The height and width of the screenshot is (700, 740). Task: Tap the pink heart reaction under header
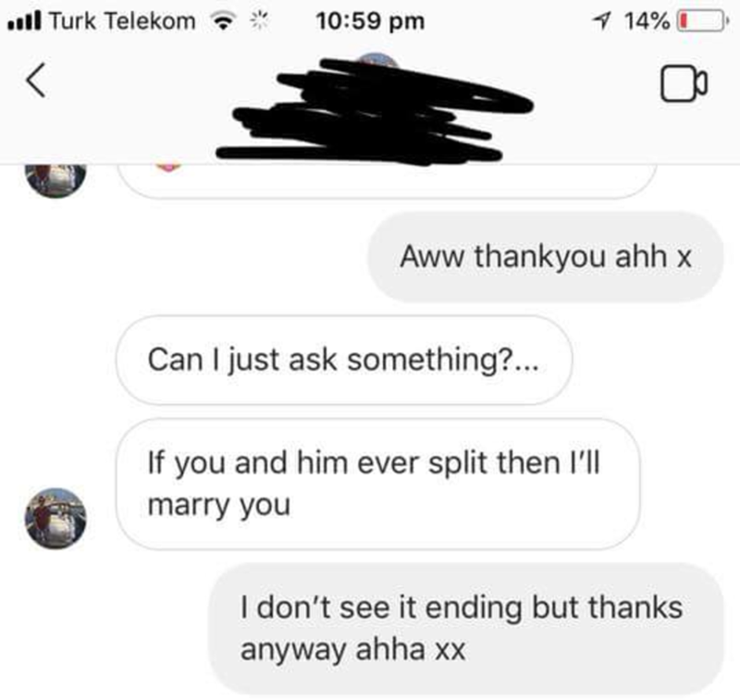click(x=168, y=167)
